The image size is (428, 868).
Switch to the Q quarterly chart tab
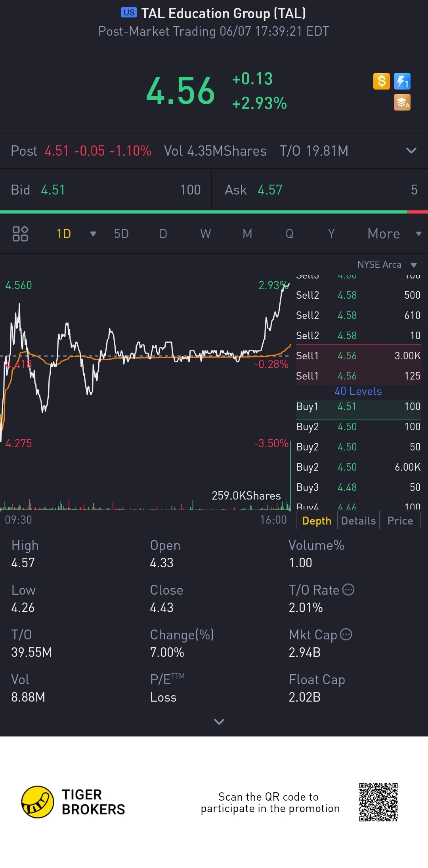pyautogui.click(x=290, y=234)
